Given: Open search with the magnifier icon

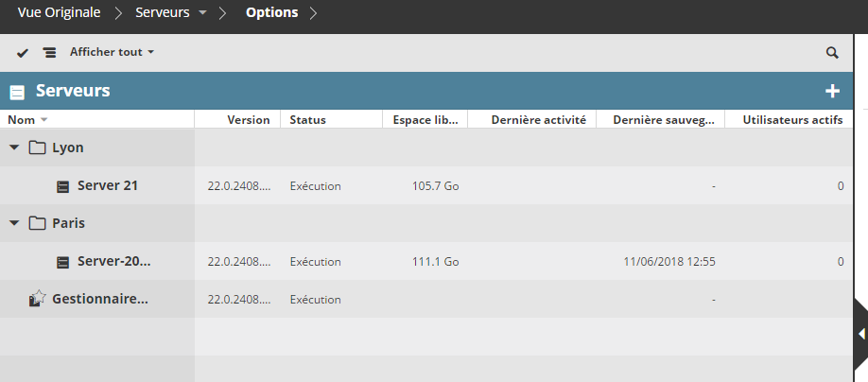Looking at the screenshot, I should tap(832, 53).
